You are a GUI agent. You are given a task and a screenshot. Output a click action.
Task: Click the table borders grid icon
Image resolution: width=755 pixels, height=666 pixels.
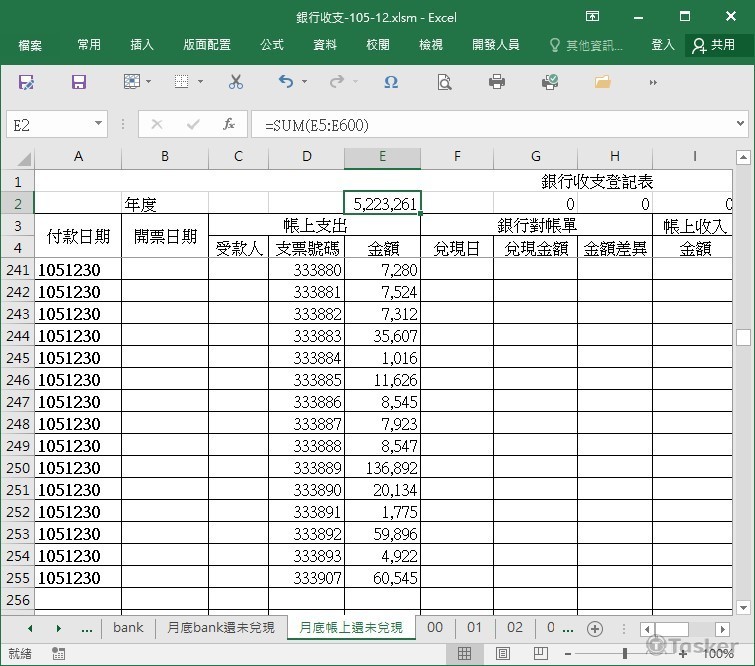tap(132, 82)
